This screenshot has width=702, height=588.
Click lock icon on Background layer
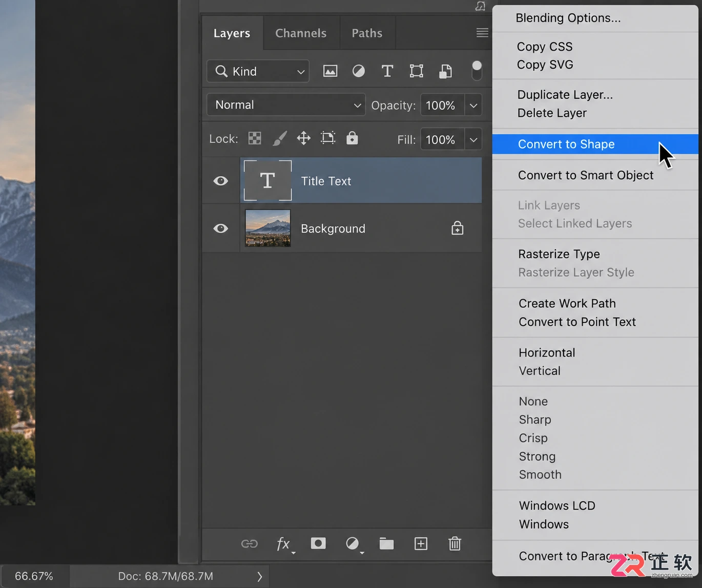click(458, 228)
